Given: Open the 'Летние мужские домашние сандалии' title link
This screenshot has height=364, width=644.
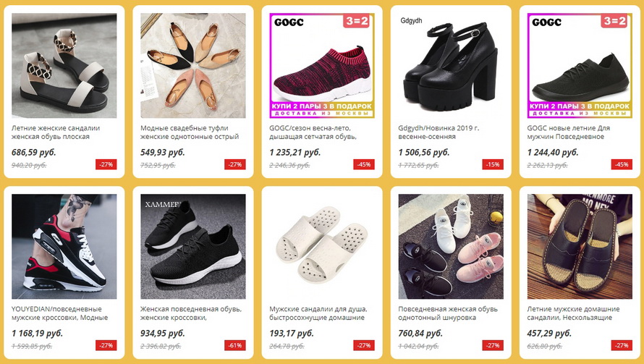Looking at the screenshot, I should 573,313.
